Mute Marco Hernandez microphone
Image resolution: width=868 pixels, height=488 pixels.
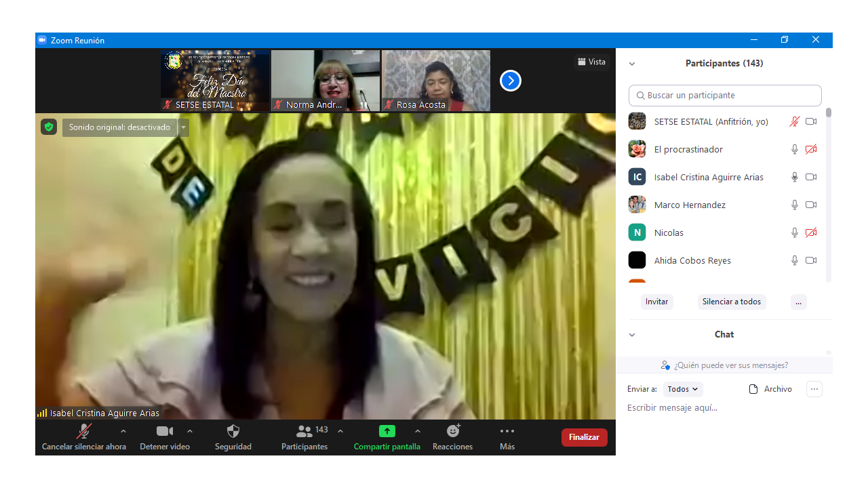[795, 205]
